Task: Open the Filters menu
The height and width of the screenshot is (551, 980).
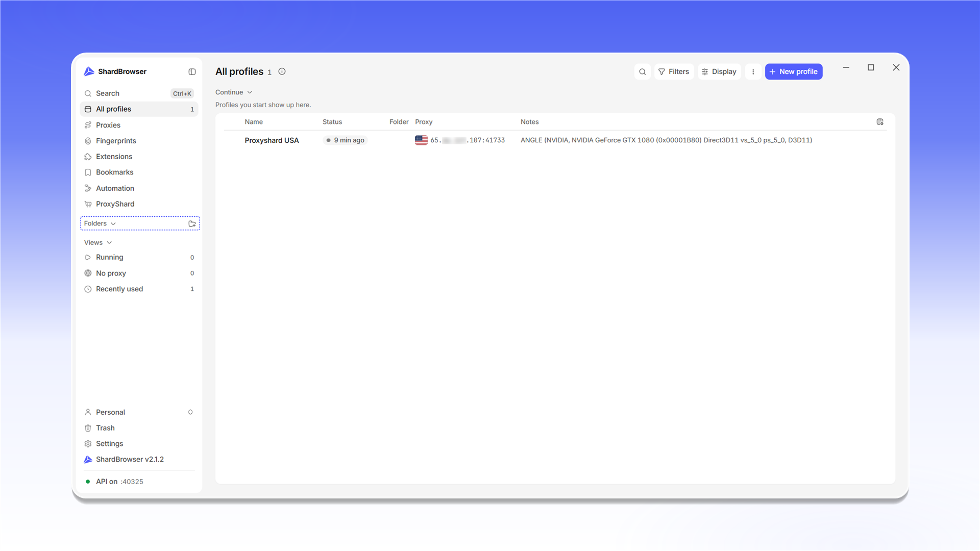Action: point(674,72)
